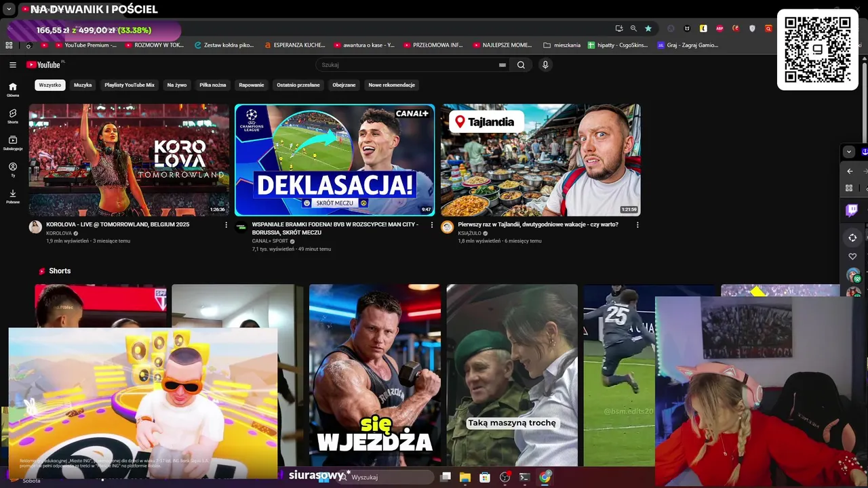Select the Piłka nożna filter chip

(213, 85)
